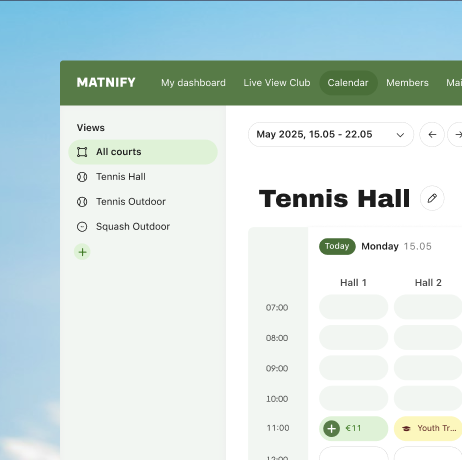Screen dimensions: 462x460
Task: Go to previous week with left arrow
Action: click(x=432, y=134)
